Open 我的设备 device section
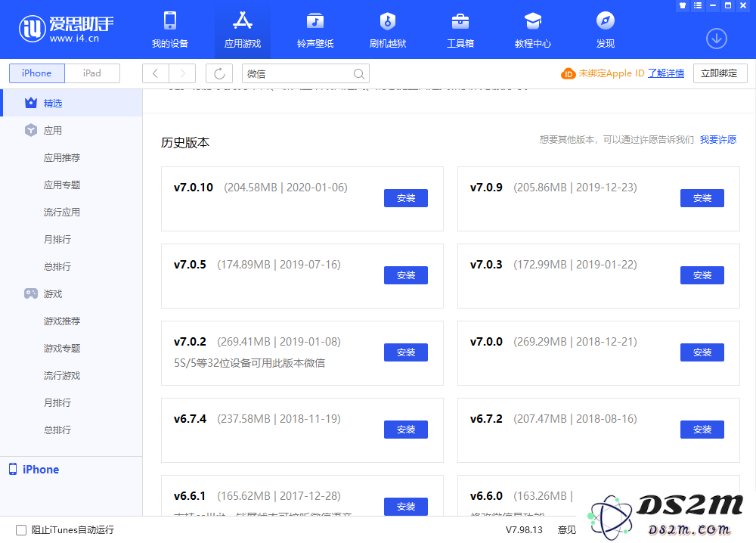Screen dimensions: 756x543 click(x=169, y=29)
